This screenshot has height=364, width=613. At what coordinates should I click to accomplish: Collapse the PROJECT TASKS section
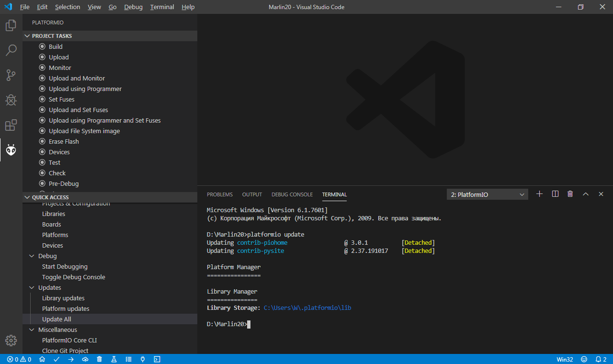click(x=110, y=36)
